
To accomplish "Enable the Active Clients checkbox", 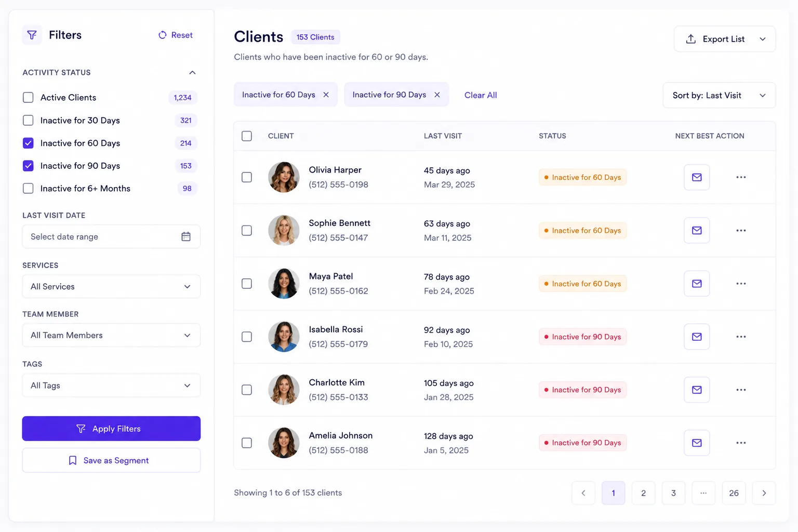I will pos(28,97).
